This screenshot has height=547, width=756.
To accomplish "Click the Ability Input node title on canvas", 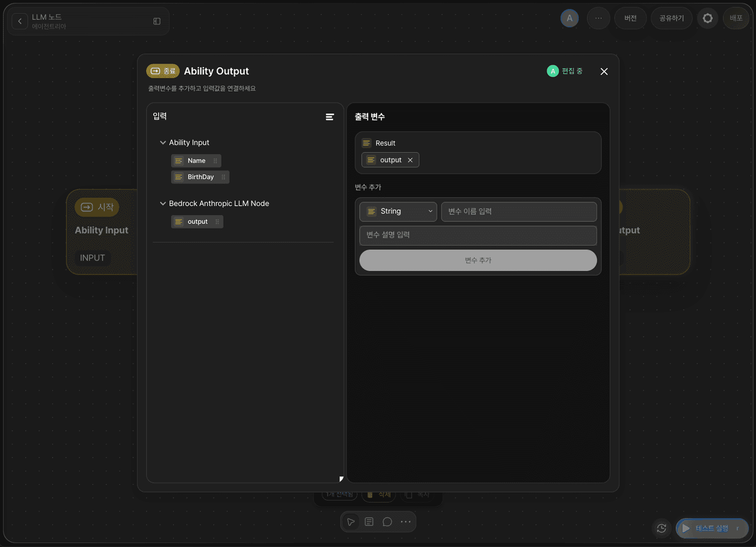I will pos(102,230).
